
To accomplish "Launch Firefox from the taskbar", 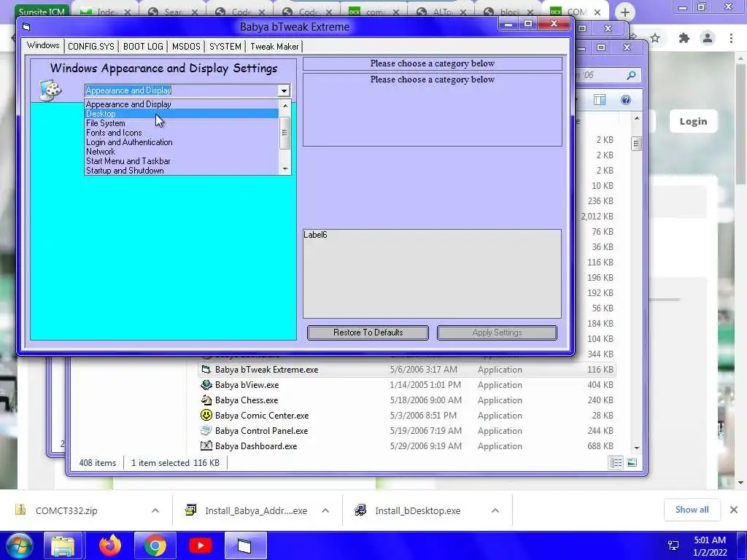I will (x=110, y=545).
